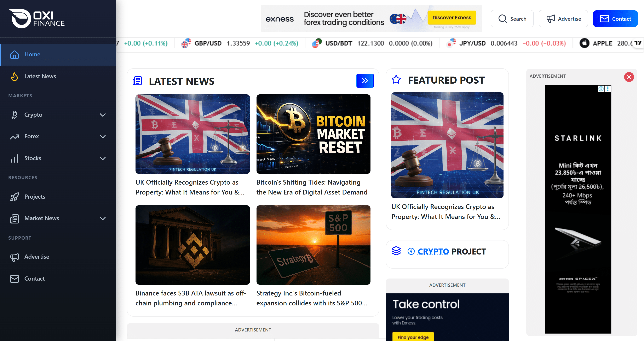Click the header Advertise button
644x341 pixels.
tap(563, 19)
